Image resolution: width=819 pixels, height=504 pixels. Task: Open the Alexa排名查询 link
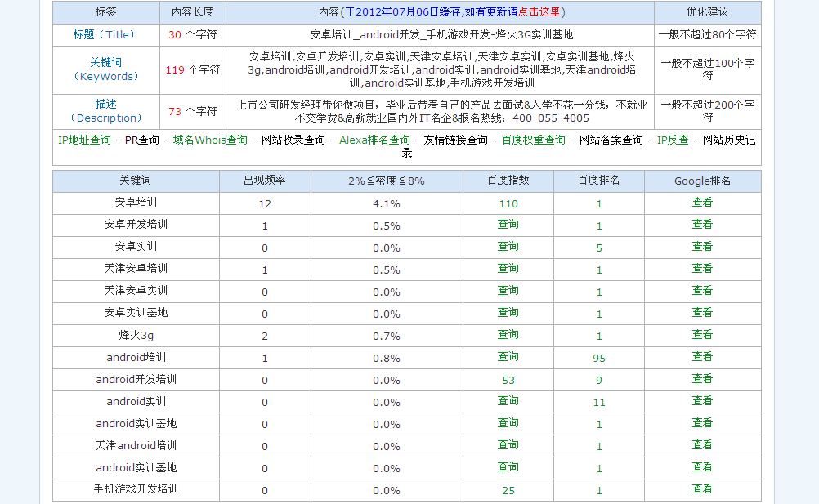click(374, 140)
